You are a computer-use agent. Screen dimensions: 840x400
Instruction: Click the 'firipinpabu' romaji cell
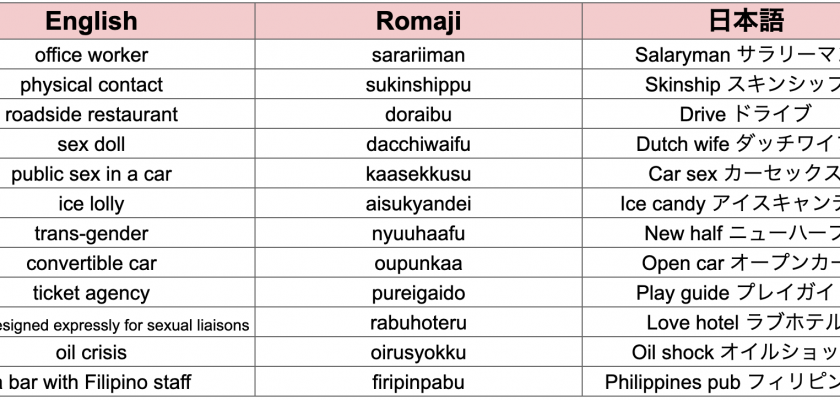pyautogui.click(x=418, y=382)
